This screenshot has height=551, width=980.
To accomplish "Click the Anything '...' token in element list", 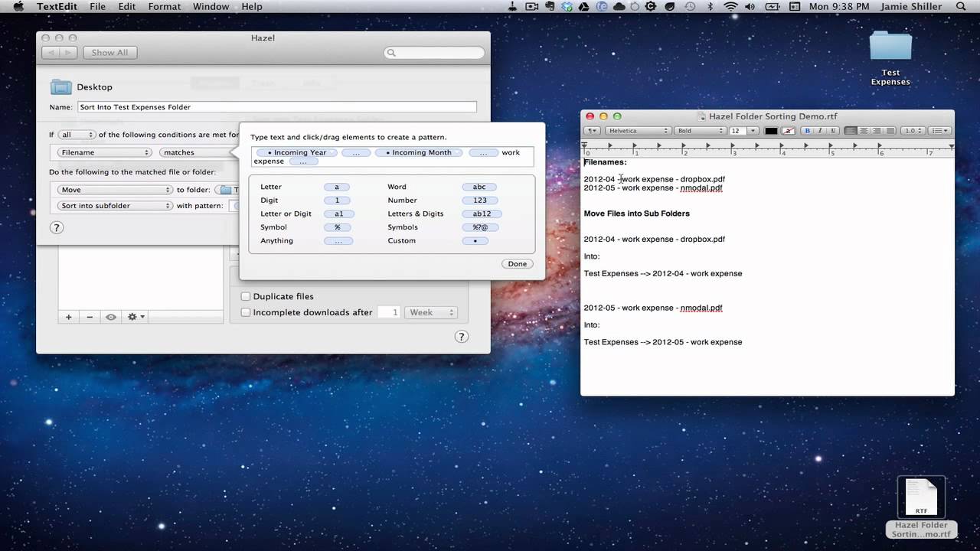I will [338, 241].
